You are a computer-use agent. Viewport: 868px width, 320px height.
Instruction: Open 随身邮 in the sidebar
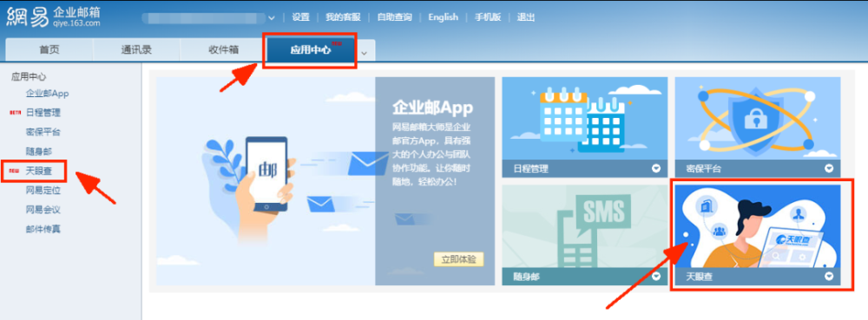(x=38, y=151)
